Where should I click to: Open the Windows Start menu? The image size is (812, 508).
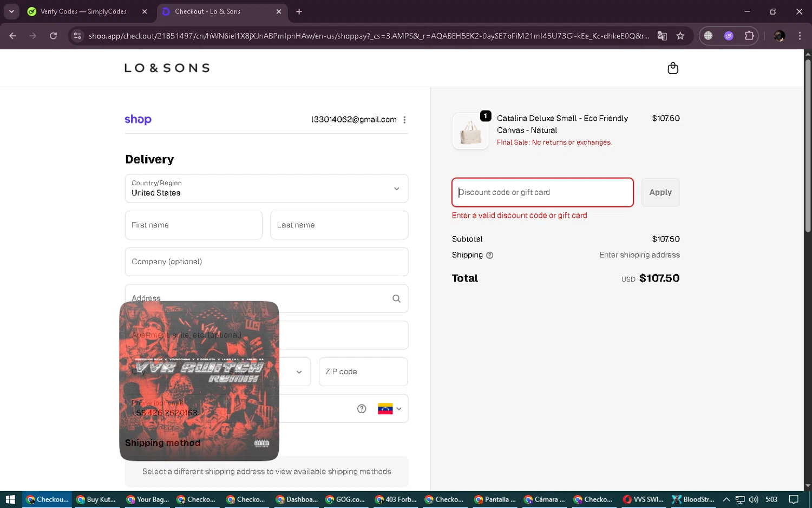pos(10,499)
